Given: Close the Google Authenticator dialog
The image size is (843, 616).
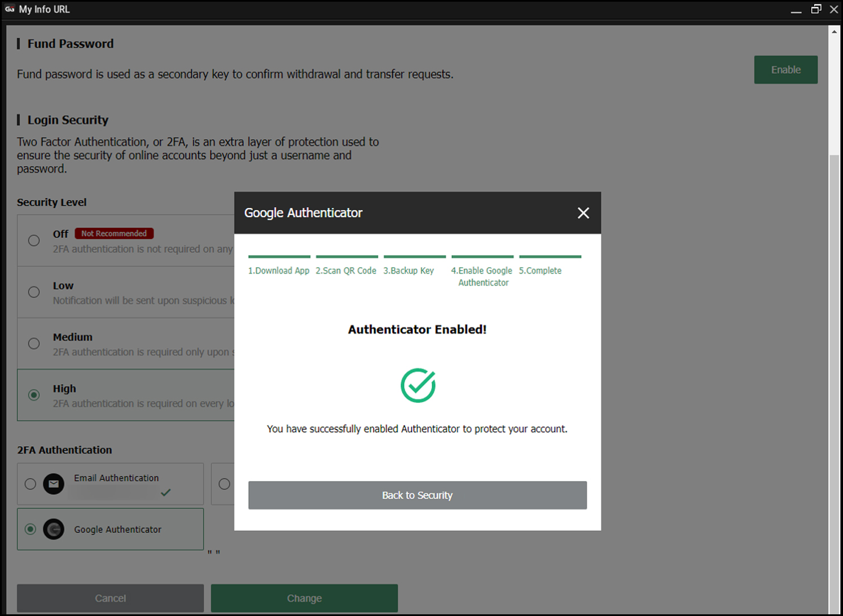Looking at the screenshot, I should [x=583, y=213].
